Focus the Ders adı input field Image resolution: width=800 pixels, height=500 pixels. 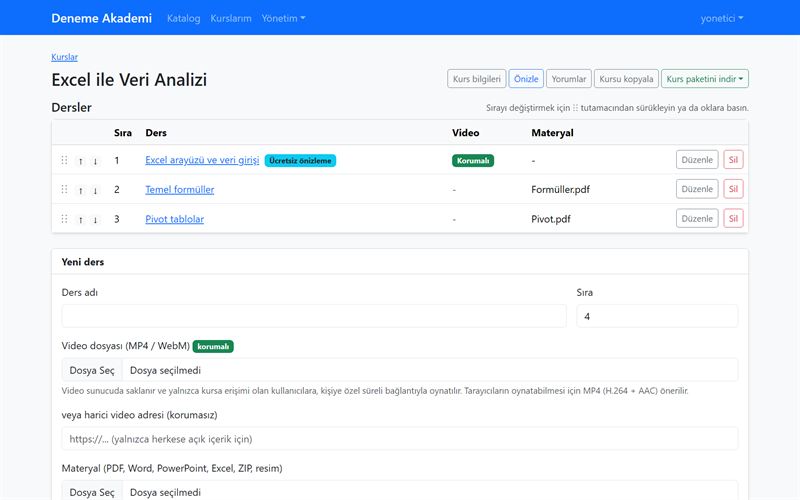click(314, 316)
